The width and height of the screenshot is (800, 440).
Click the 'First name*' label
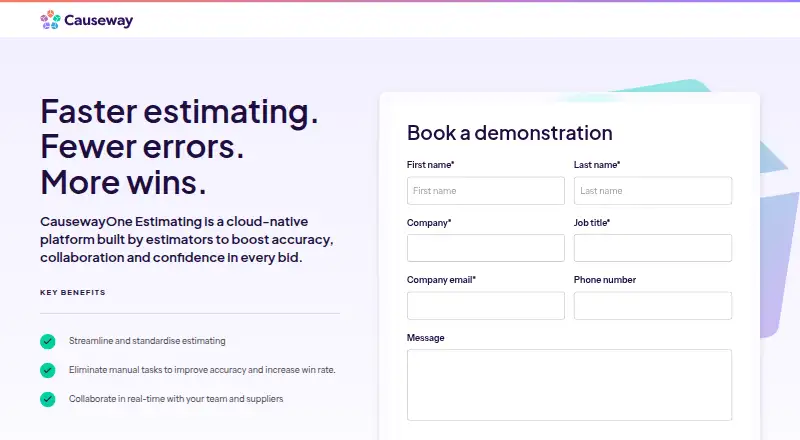(430, 165)
